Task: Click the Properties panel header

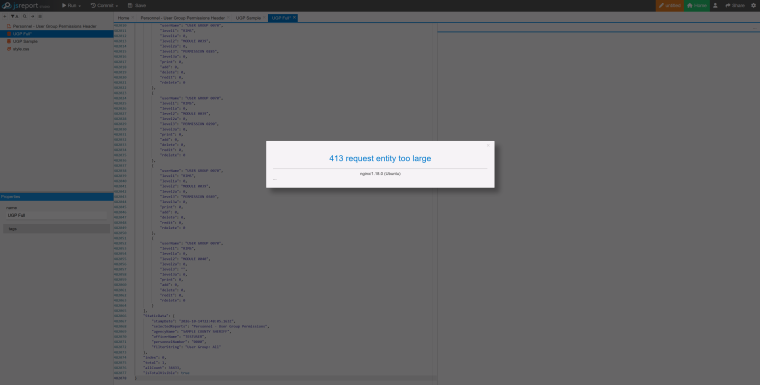Action: click(57, 197)
